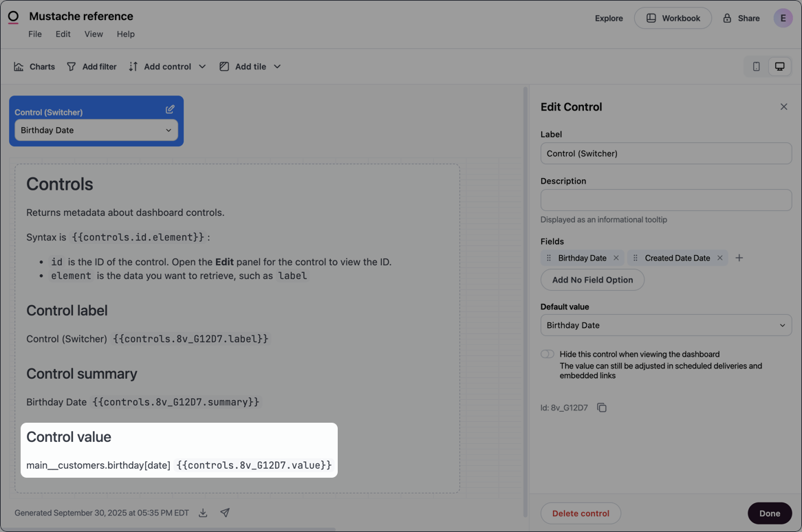Switch to desktop layout preview
The width and height of the screenshot is (802, 532).
780,66
